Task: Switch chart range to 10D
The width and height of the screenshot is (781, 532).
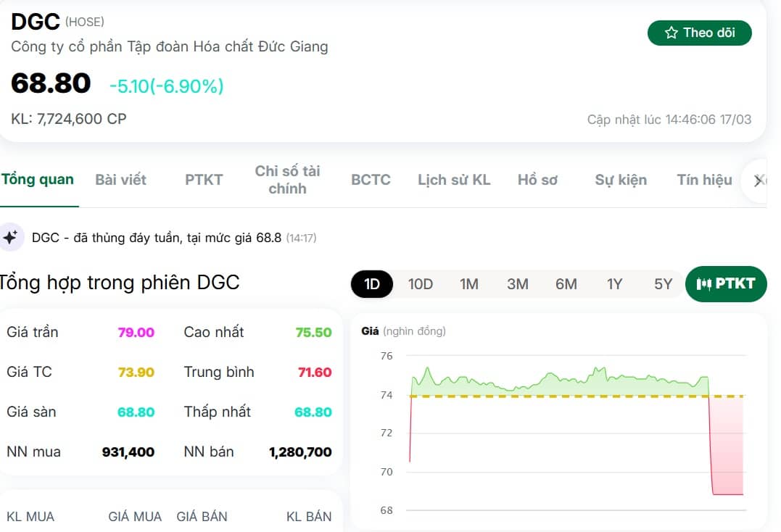Action: point(421,284)
